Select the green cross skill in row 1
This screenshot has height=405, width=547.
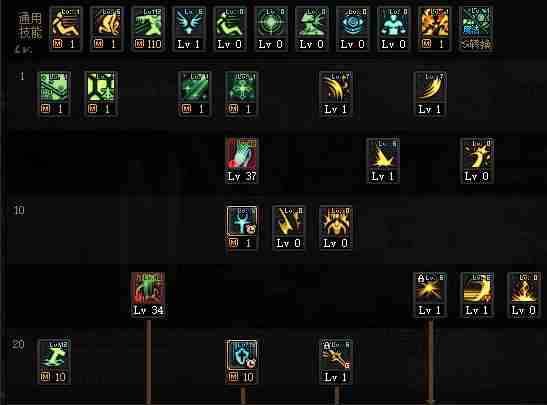241,93
